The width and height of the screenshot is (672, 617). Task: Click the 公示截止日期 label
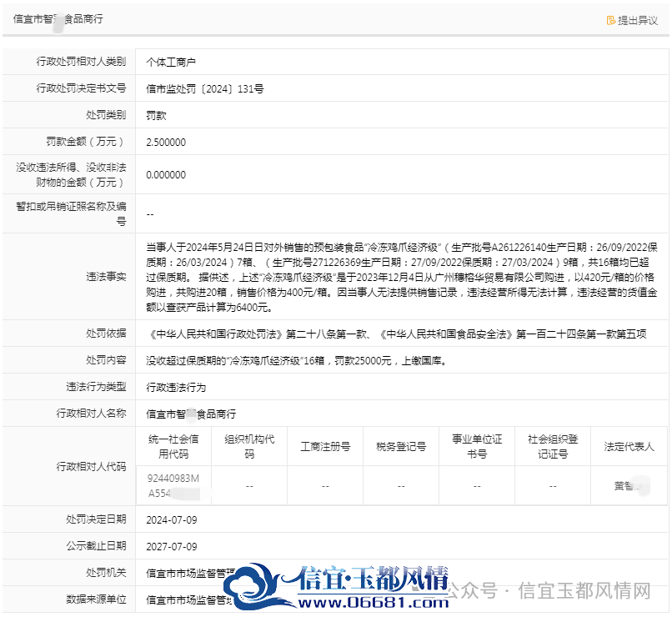pos(96,546)
